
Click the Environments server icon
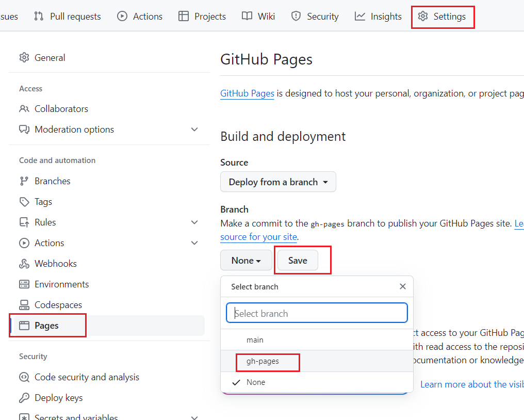[24, 284]
